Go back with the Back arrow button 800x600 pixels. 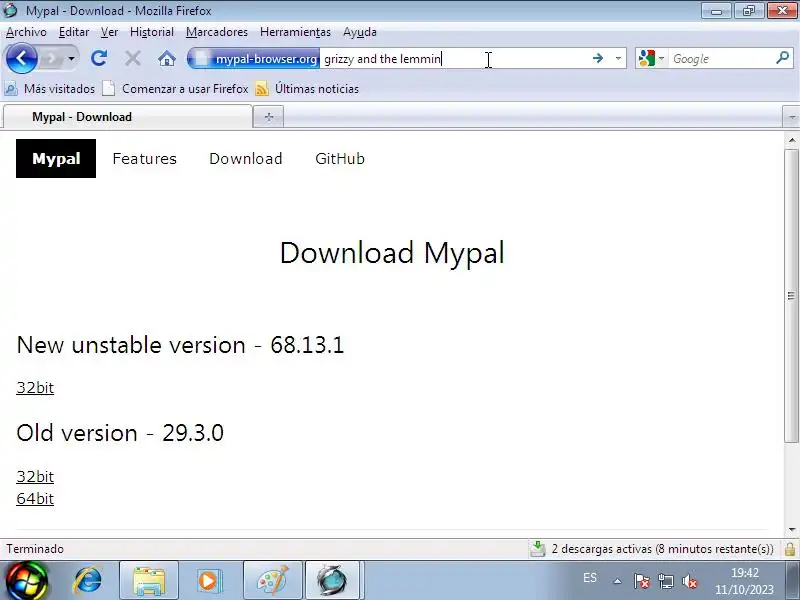21,59
